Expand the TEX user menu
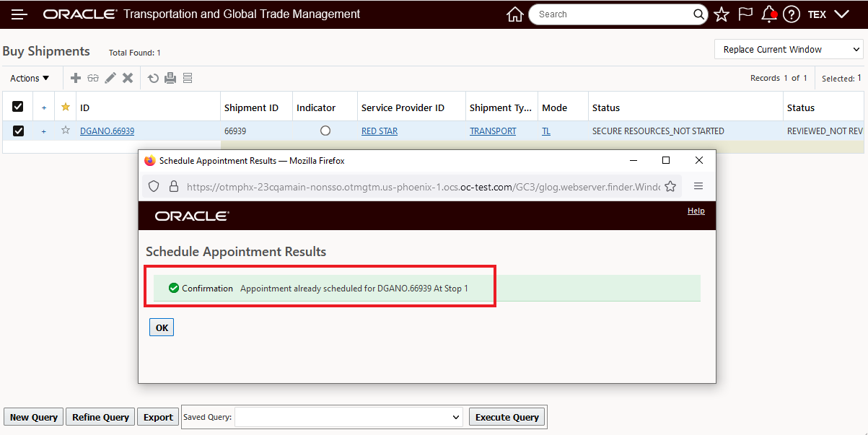 [828, 14]
